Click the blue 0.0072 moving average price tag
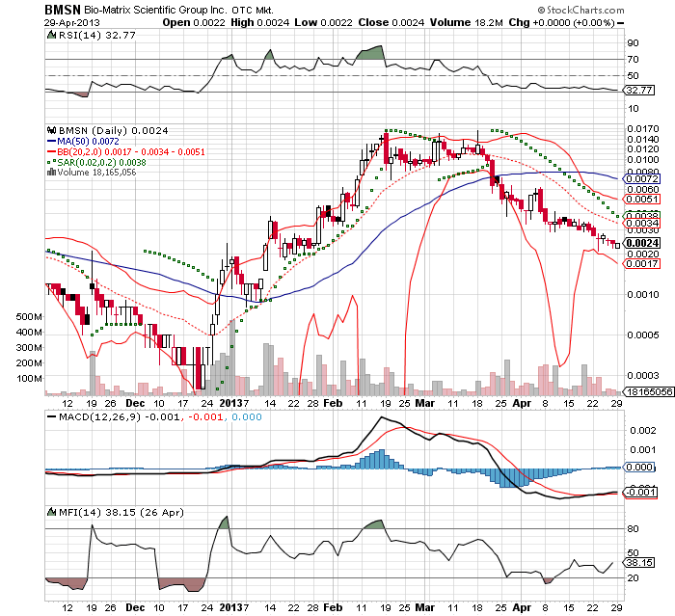The width and height of the screenshot is (675, 616). coord(641,178)
